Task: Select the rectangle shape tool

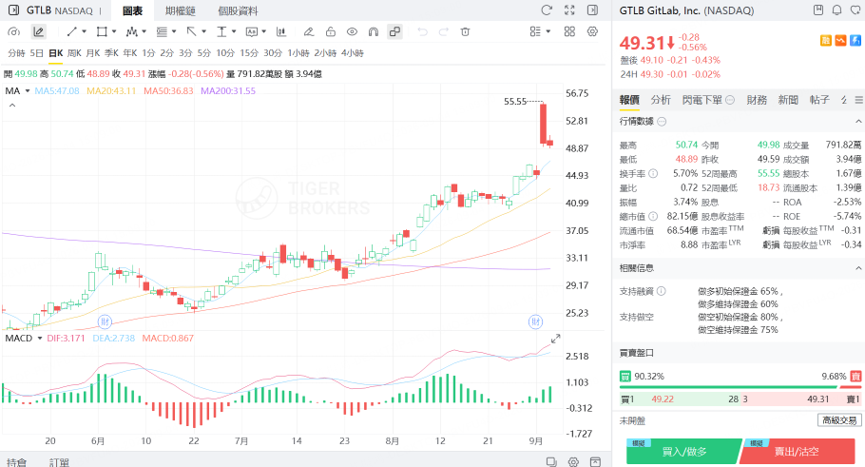Action: point(102,32)
